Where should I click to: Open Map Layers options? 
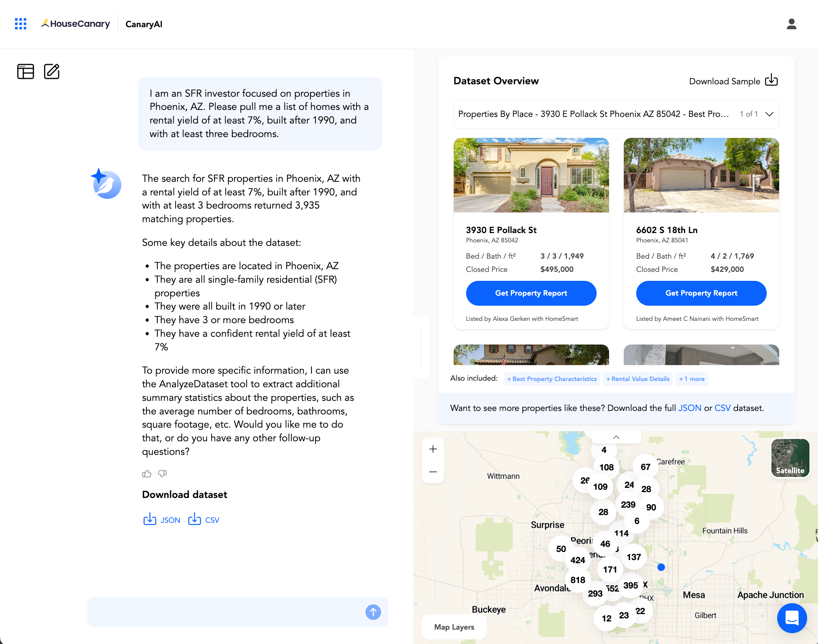pos(454,627)
